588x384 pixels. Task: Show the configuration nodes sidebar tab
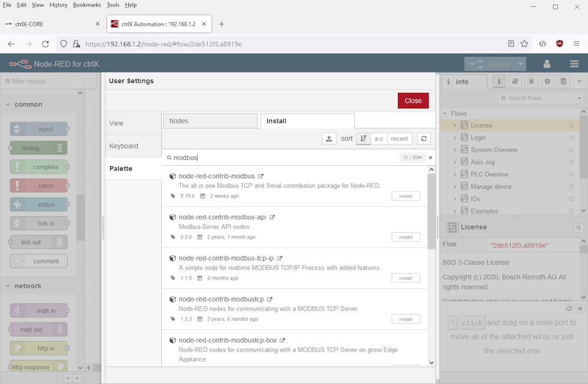pyautogui.click(x=547, y=81)
